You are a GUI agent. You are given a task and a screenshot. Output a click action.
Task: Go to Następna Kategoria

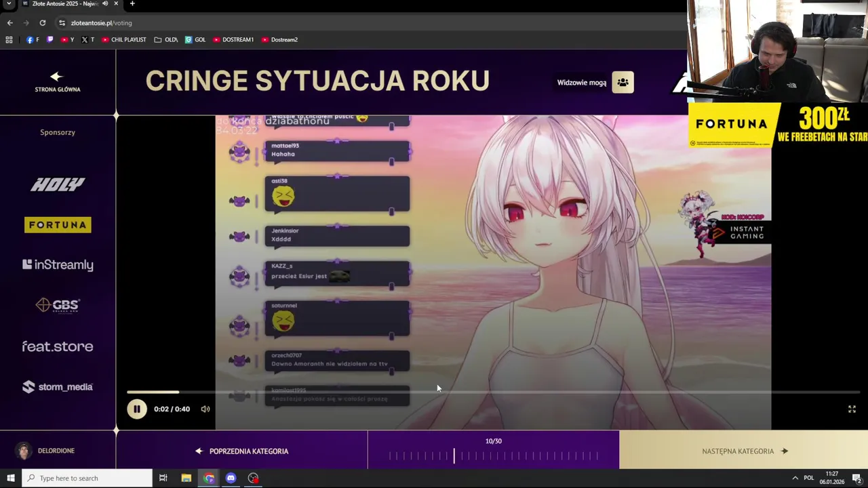744,451
